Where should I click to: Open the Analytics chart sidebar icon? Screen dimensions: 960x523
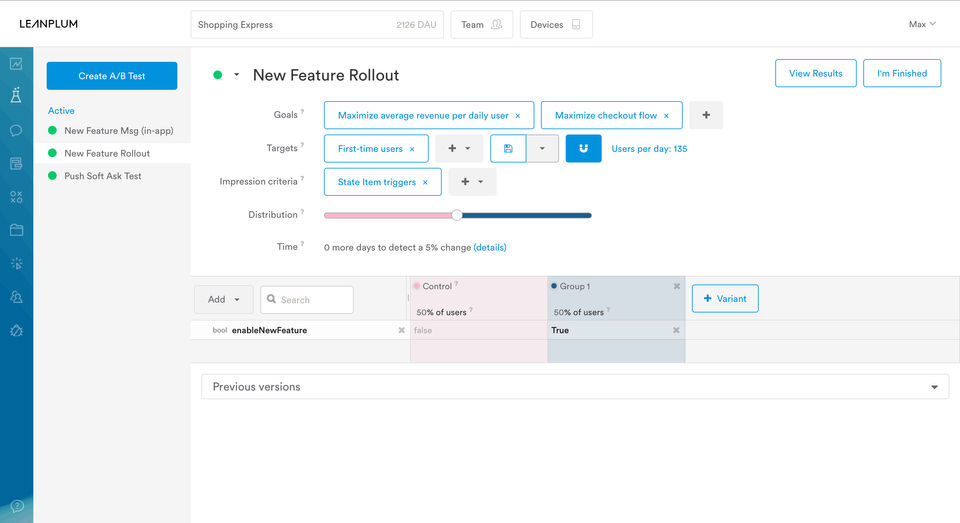16,64
